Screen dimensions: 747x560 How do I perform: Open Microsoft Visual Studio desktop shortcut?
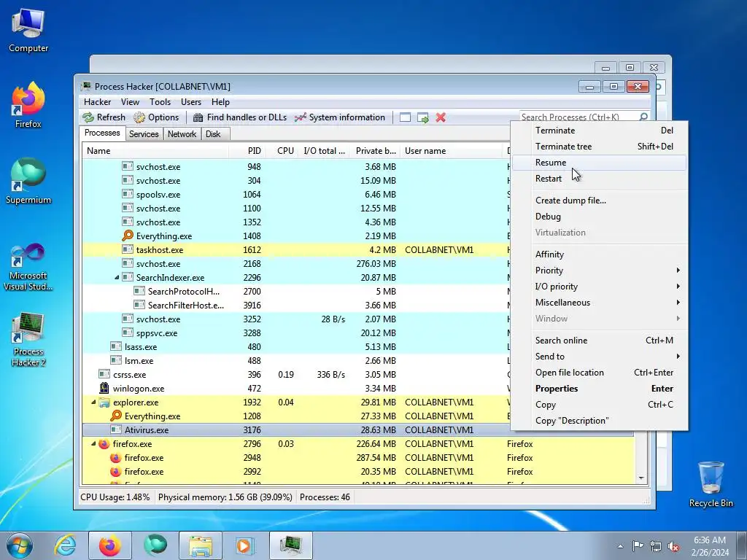pos(28,267)
